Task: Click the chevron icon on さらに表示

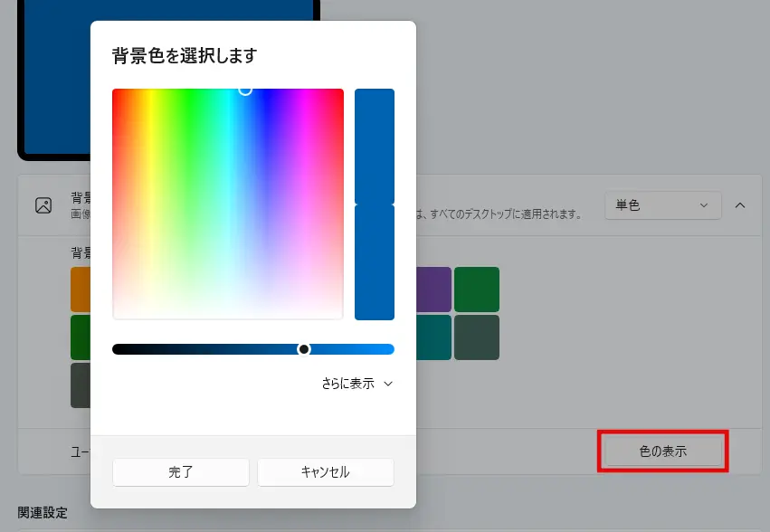Action: [x=388, y=384]
